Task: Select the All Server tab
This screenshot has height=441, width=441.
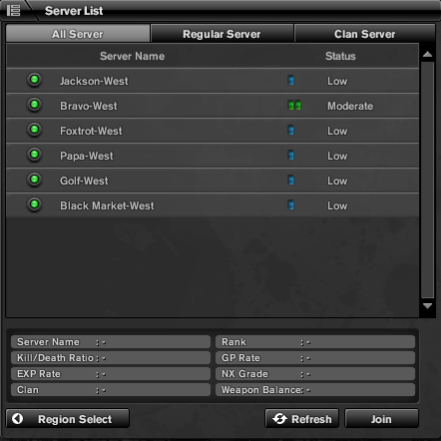Action: (78, 34)
